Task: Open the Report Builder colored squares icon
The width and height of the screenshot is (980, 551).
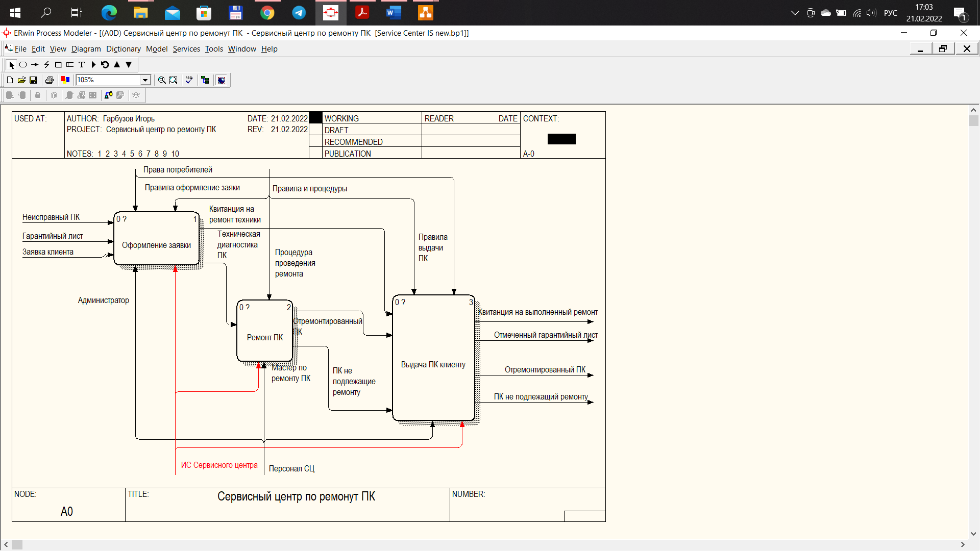Action: click(65, 80)
